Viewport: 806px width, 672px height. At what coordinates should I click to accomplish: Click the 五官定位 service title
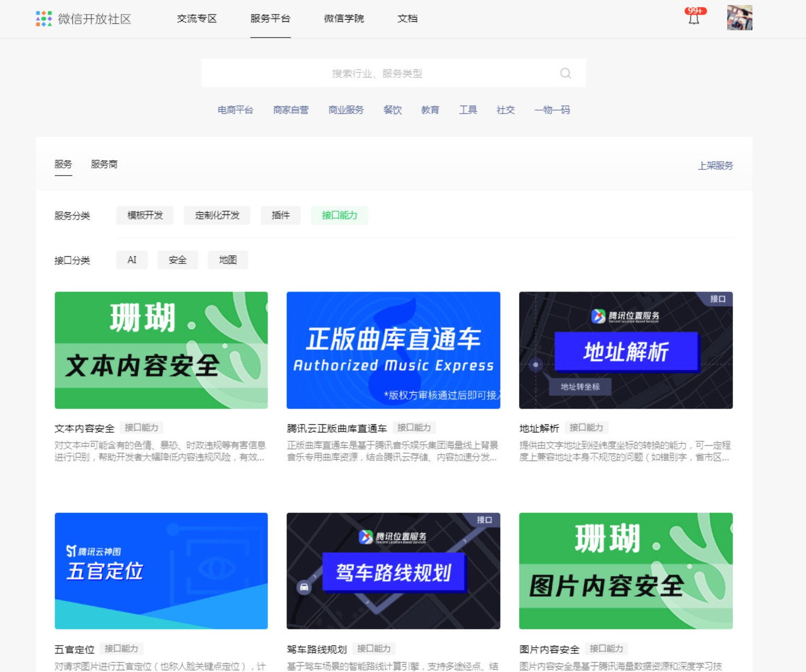(x=74, y=649)
